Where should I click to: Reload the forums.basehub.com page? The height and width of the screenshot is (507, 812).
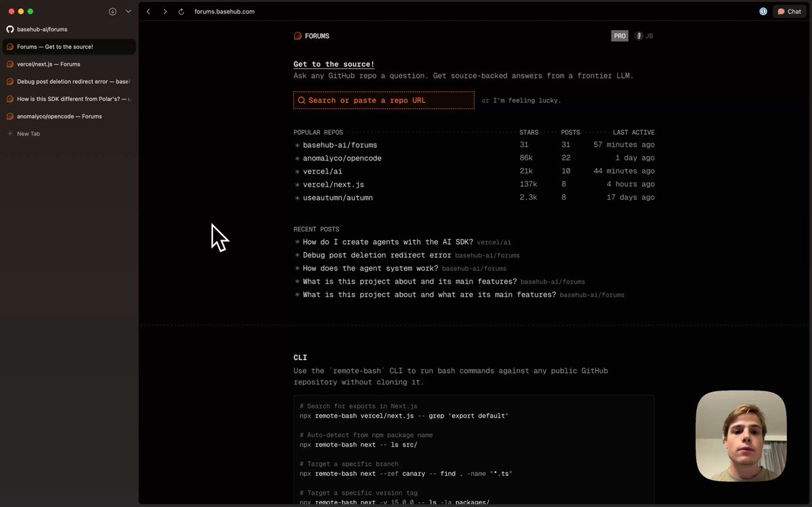pos(181,12)
